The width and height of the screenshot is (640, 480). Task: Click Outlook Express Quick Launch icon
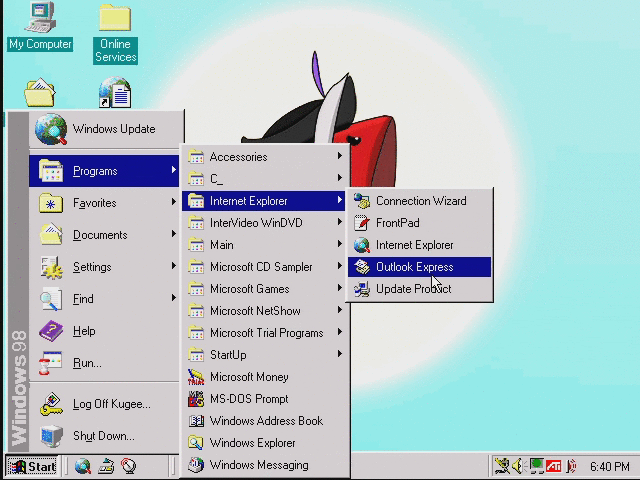point(106,467)
